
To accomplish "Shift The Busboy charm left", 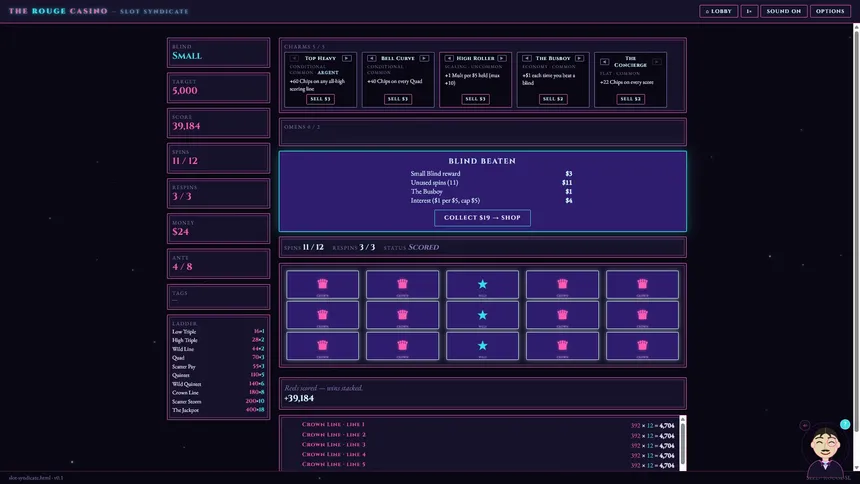I will pyautogui.click(x=527, y=58).
